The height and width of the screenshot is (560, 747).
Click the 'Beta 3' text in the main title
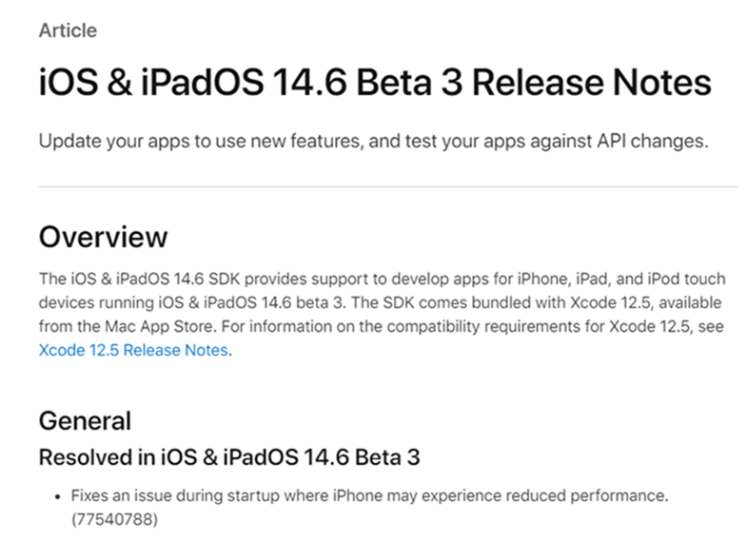pos(409,83)
